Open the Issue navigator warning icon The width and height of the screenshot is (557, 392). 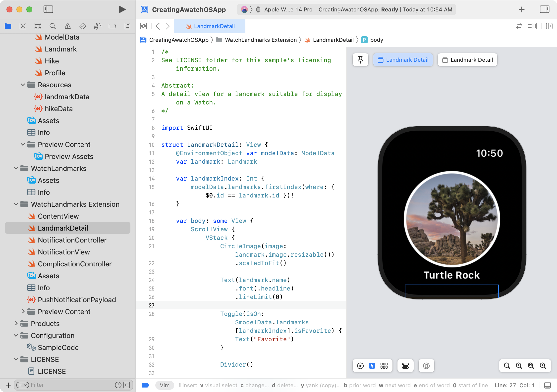point(67,26)
